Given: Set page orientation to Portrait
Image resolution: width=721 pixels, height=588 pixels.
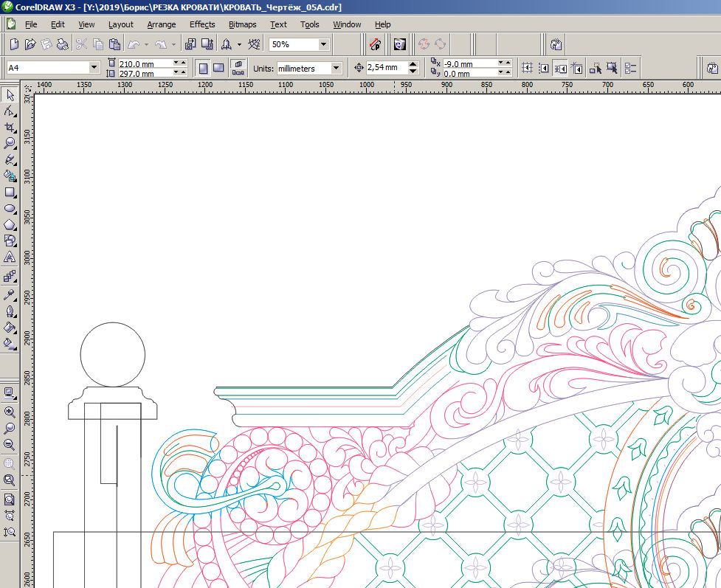Looking at the screenshot, I should [x=203, y=69].
